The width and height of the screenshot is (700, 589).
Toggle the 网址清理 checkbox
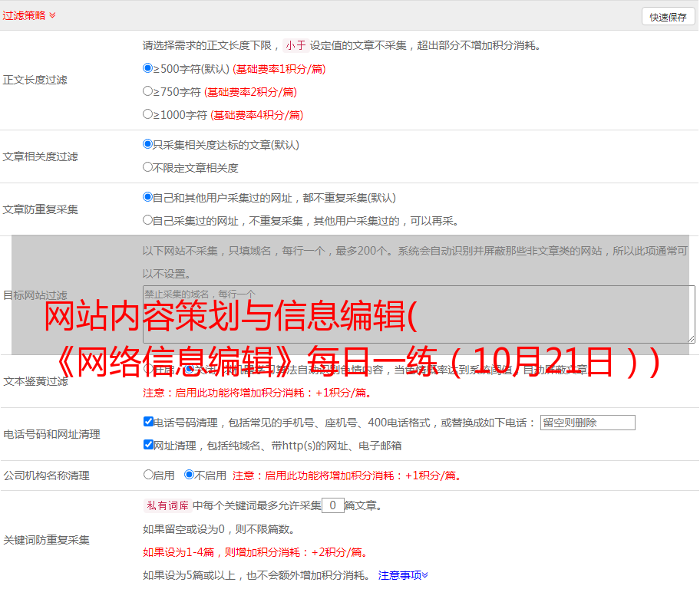point(149,444)
